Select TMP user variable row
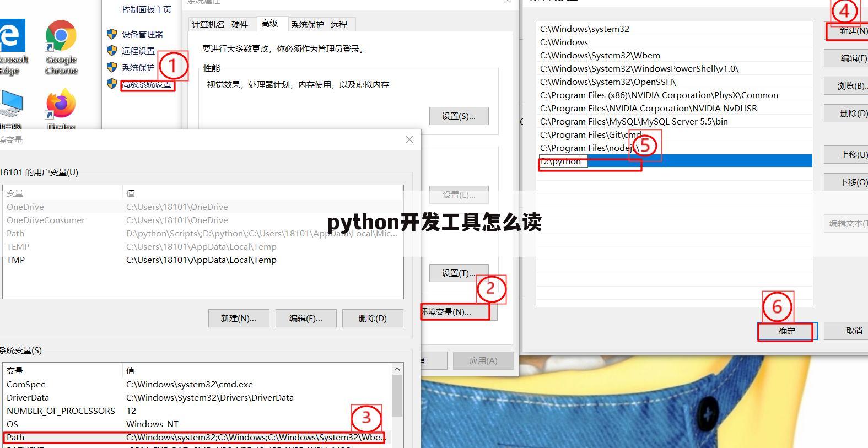Image resolution: width=868 pixels, height=448 pixels. click(x=203, y=260)
